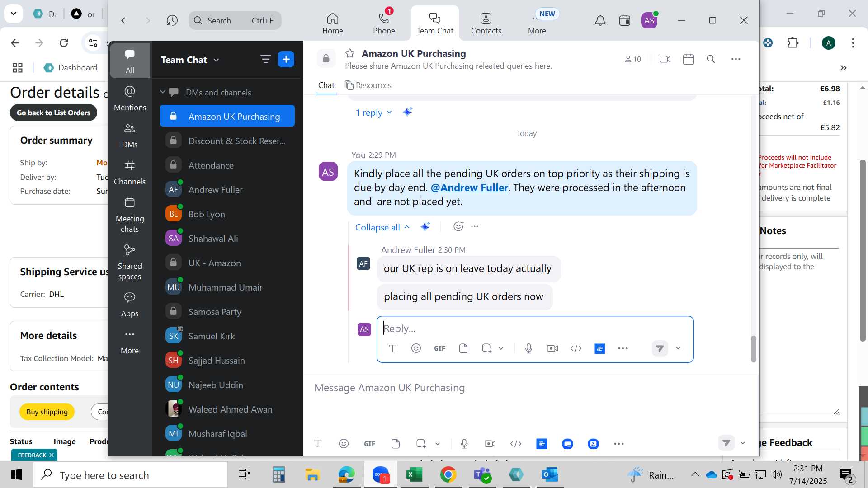The image size is (868, 488).
Task: Open Excel from the Windows taskbar
Action: click(x=414, y=475)
